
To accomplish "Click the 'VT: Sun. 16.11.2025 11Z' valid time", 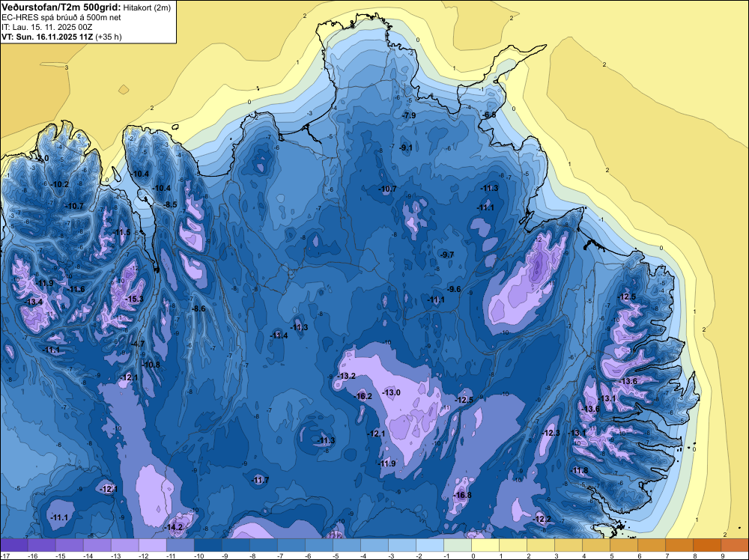I will pos(47,37).
